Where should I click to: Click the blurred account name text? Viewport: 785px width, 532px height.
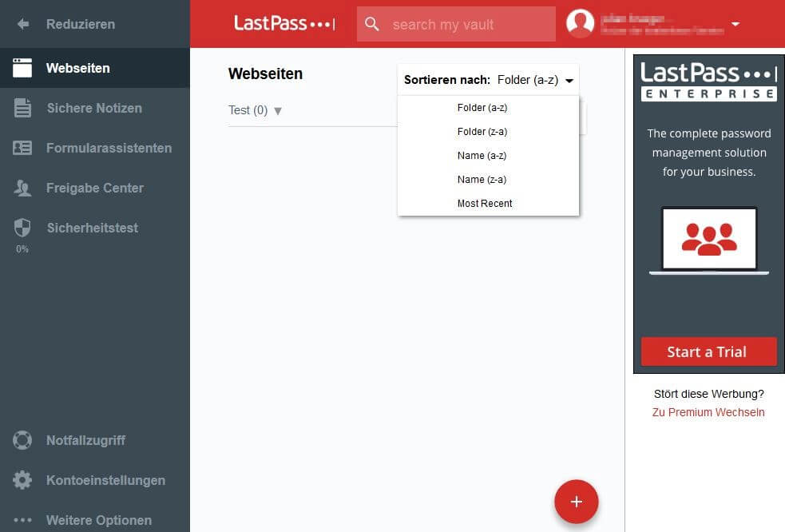click(662, 24)
